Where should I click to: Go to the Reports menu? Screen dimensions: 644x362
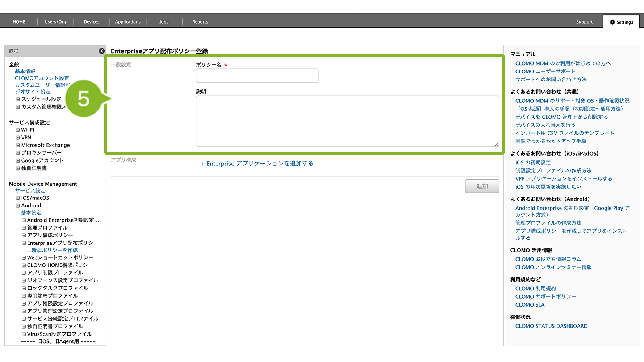click(x=200, y=22)
